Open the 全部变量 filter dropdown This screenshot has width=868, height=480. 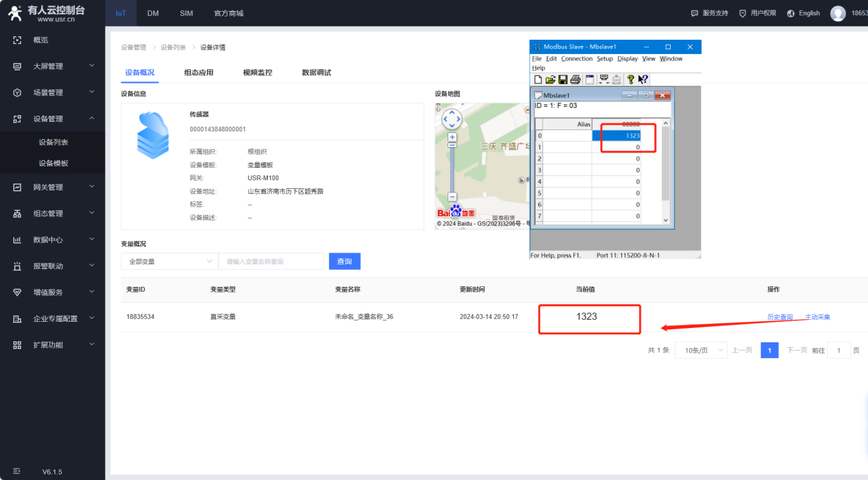tap(169, 262)
